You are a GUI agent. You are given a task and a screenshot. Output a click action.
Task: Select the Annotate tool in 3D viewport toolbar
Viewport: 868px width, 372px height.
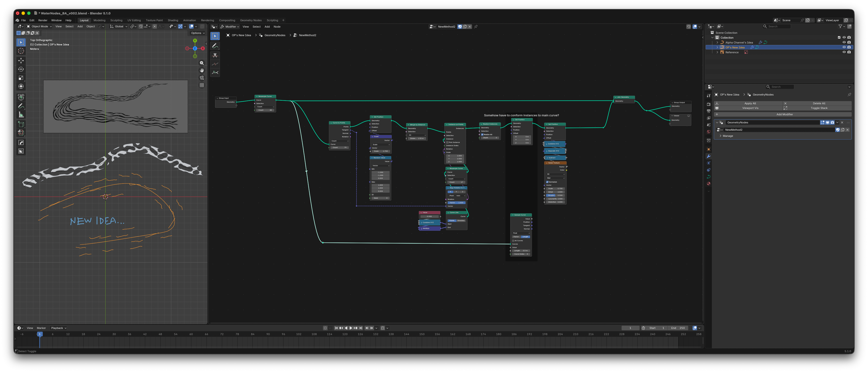pyautogui.click(x=21, y=106)
